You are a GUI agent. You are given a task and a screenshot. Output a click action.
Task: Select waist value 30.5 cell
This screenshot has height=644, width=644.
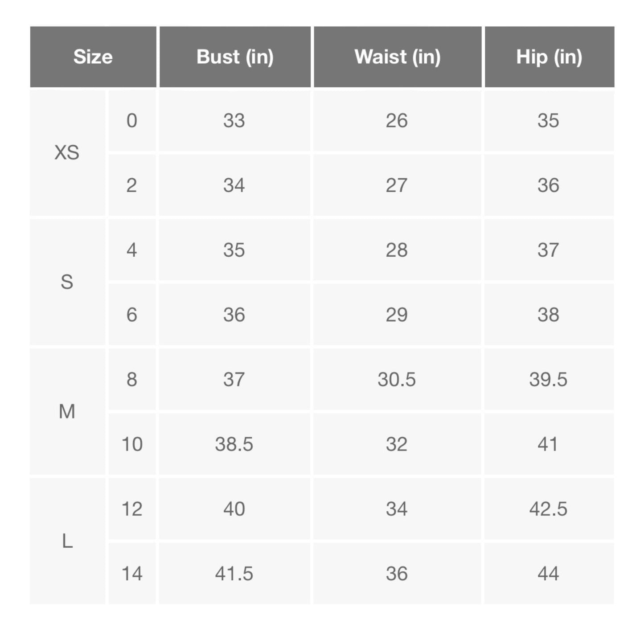coord(397,379)
